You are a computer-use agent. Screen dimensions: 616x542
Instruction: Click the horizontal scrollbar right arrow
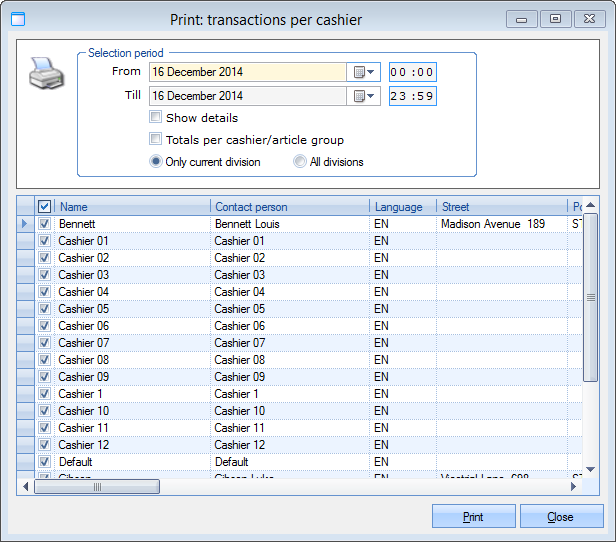point(574,487)
